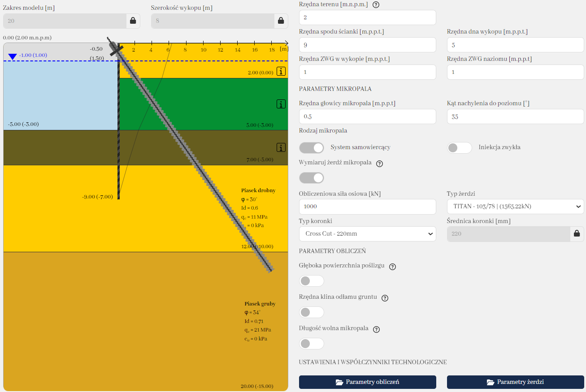Screen dimensions: 586x392
Task: Open Parametry obliczeń button
Action: tap(367, 382)
